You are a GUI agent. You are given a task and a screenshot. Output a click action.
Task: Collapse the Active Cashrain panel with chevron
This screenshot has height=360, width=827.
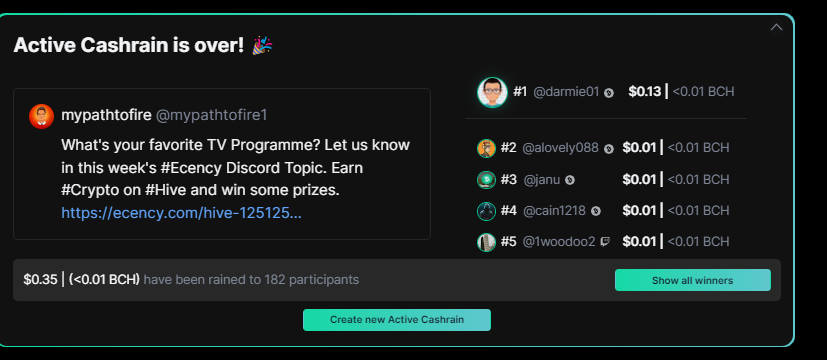(x=776, y=27)
